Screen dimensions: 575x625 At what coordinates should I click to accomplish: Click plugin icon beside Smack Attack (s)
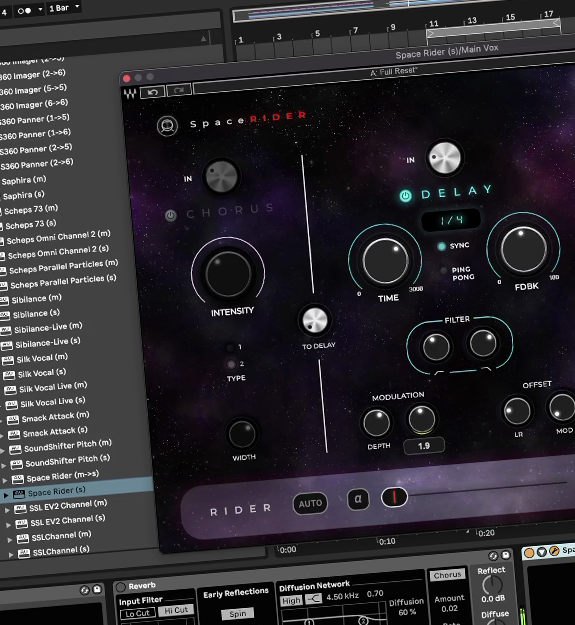tap(14, 434)
